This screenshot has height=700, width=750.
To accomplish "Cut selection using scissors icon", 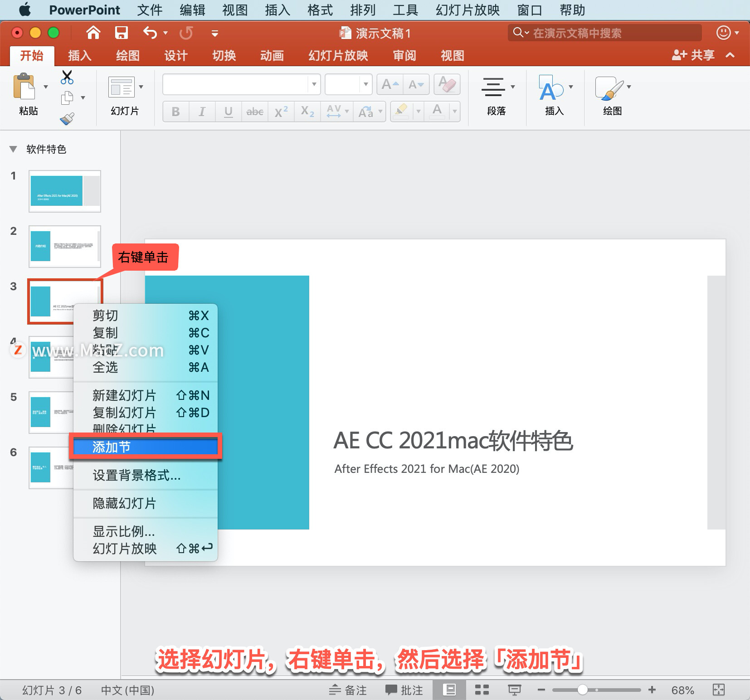I will [67, 77].
